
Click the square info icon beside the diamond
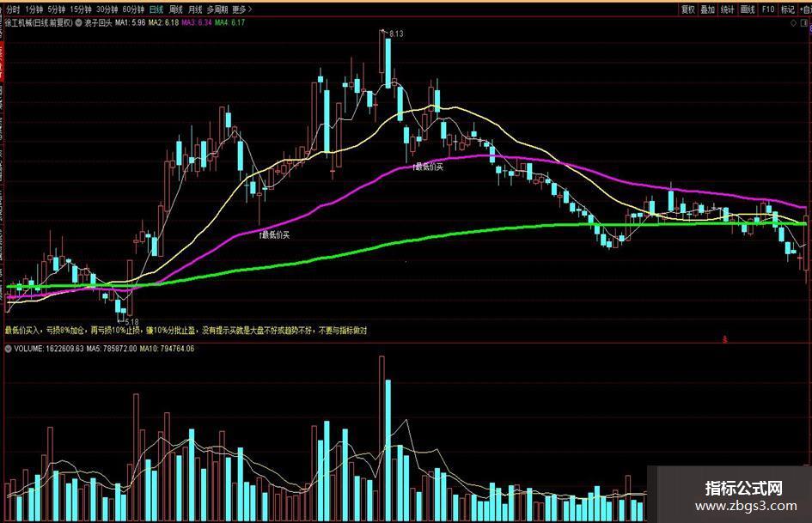(805, 23)
